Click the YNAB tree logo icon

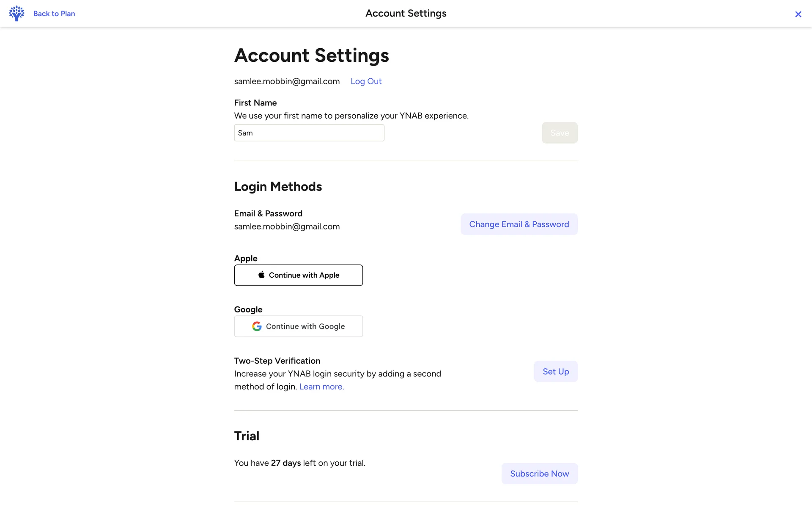coord(16,14)
